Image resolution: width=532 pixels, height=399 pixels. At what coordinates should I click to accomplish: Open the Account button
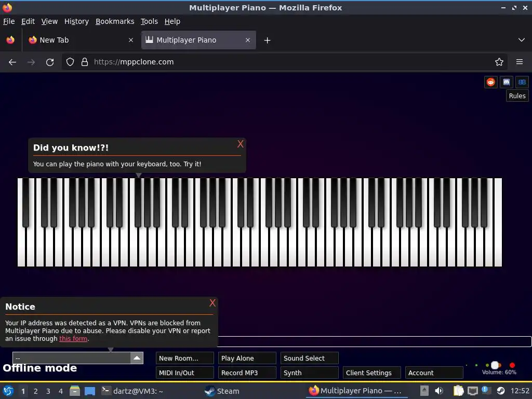pos(434,373)
